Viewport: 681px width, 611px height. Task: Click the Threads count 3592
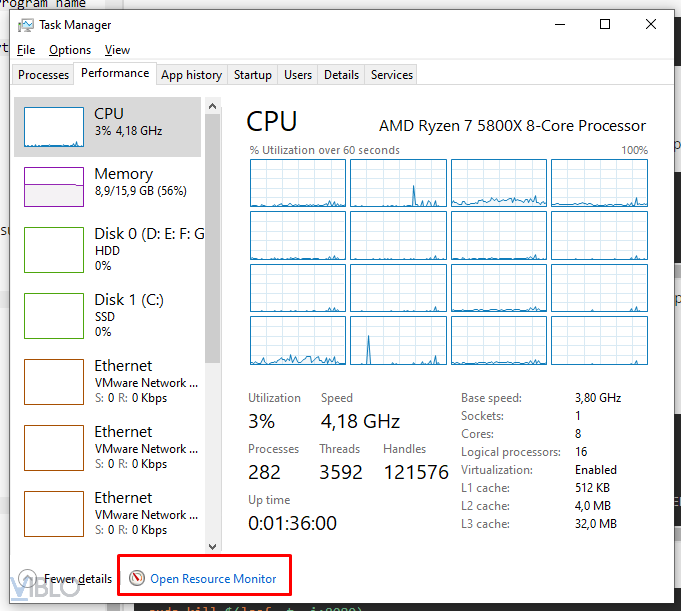tap(341, 472)
